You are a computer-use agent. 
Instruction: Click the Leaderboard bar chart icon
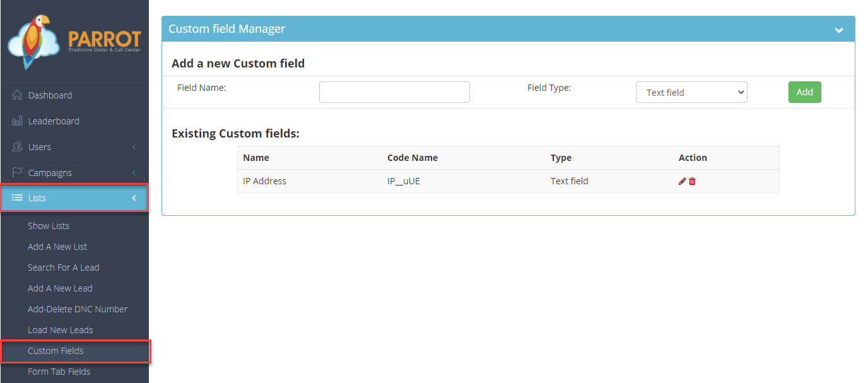(x=17, y=121)
